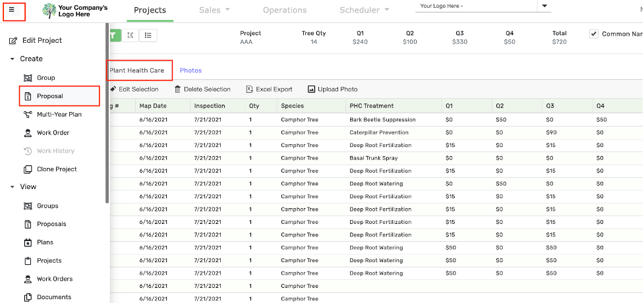
Task: Open the Scheduler menu label
Action: (x=360, y=11)
